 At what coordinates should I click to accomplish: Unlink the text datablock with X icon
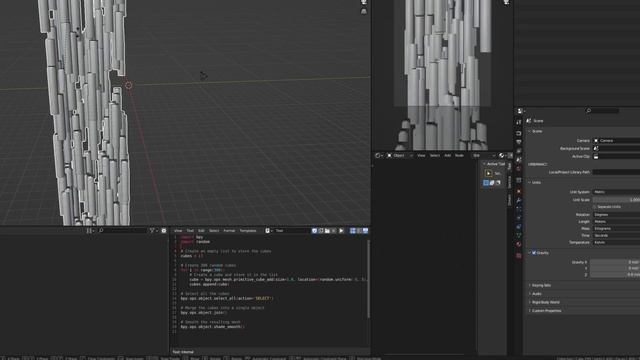click(x=334, y=231)
